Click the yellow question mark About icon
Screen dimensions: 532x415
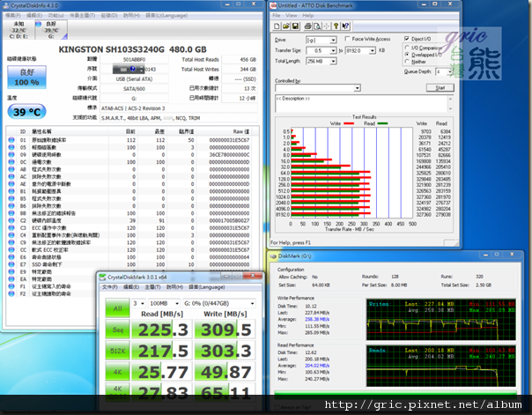point(336,26)
